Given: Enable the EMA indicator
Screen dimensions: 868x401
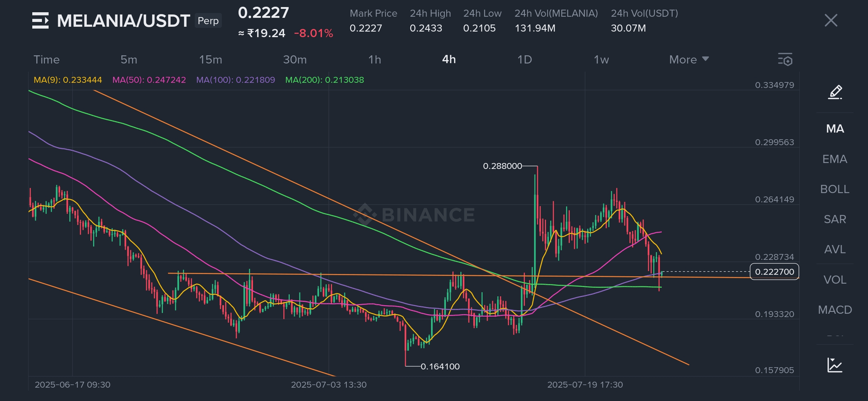Looking at the screenshot, I should pos(835,159).
